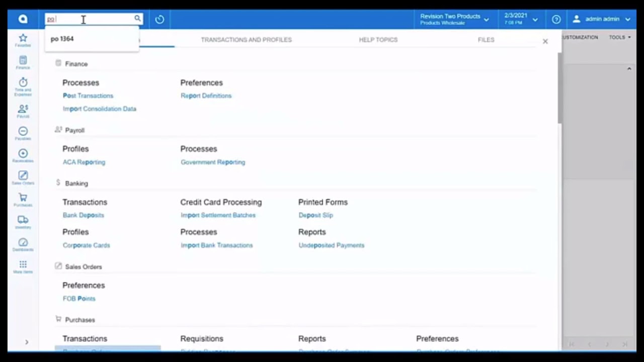This screenshot has height=362, width=644.
Task: Open the Undeposited Payments link
Action: pyautogui.click(x=331, y=245)
